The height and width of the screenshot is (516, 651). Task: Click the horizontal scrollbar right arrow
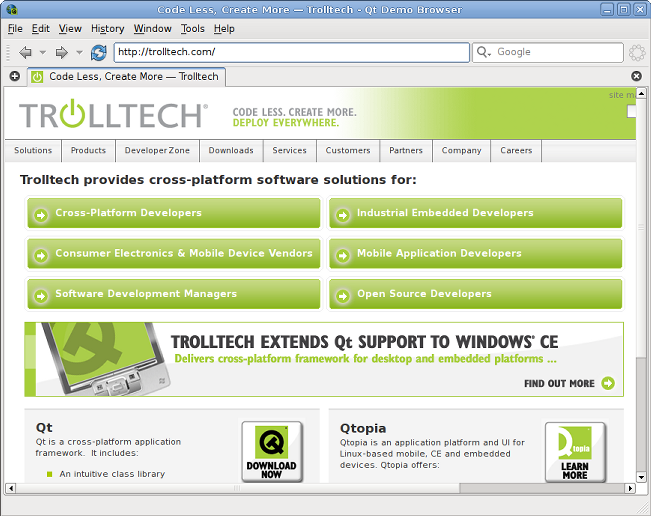631,488
